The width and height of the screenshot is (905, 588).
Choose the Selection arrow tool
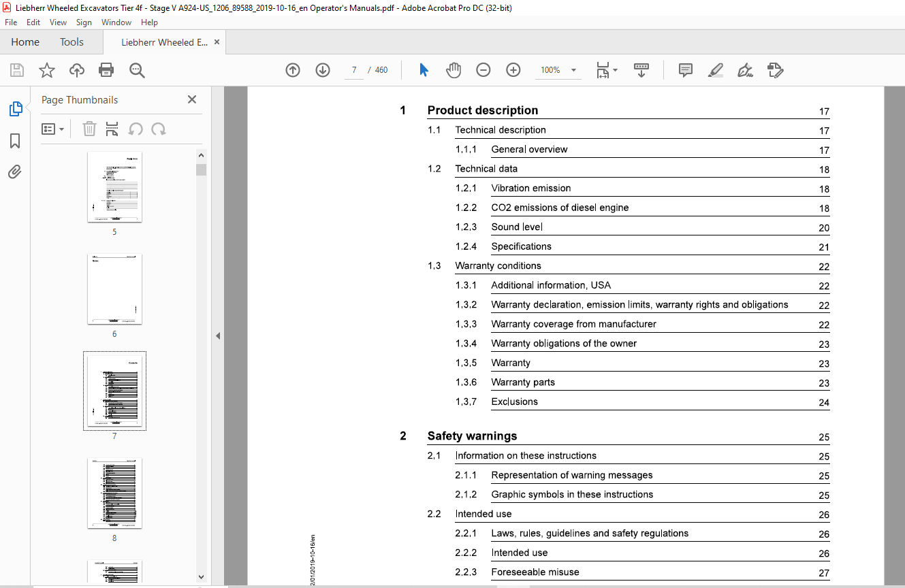pos(424,70)
